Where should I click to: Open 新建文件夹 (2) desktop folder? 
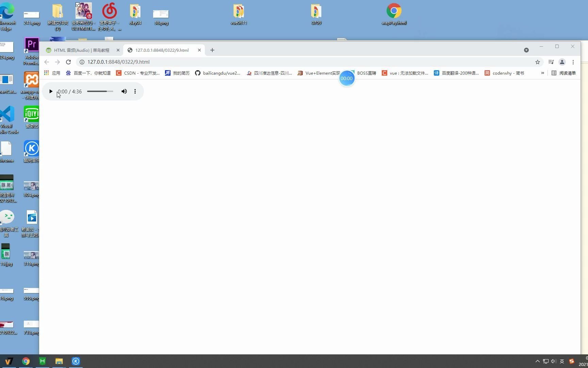point(58,17)
